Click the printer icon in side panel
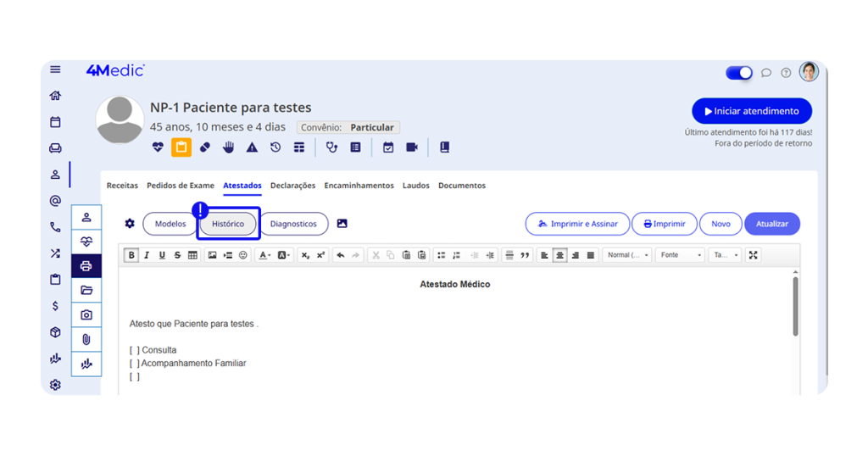 pyautogui.click(x=86, y=266)
